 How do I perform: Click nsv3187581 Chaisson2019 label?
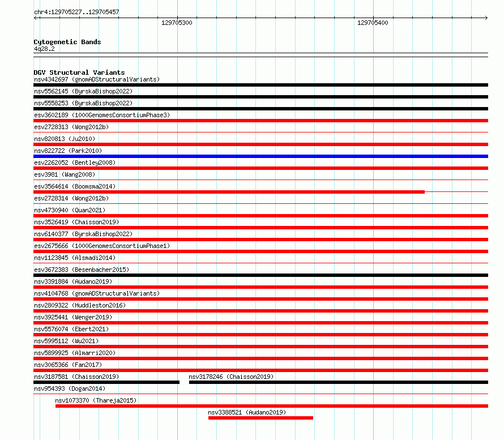click(x=76, y=377)
